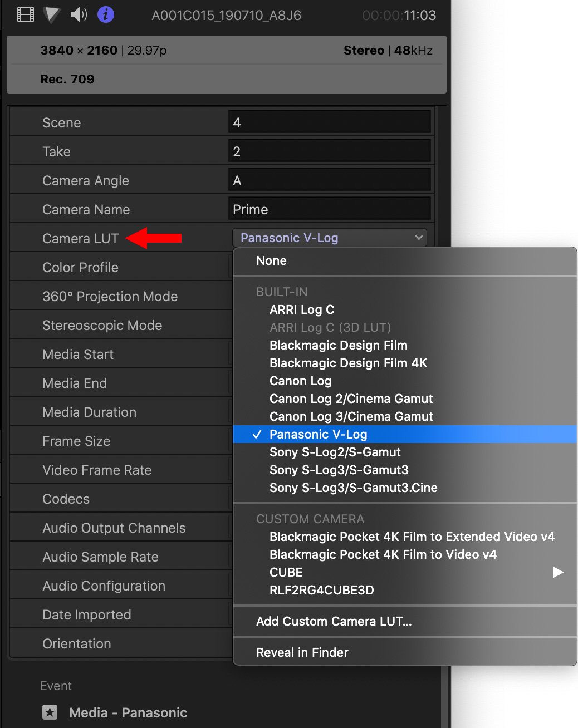Click Add Custom Camera LUT…
This screenshot has width=578, height=728.
(334, 621)
